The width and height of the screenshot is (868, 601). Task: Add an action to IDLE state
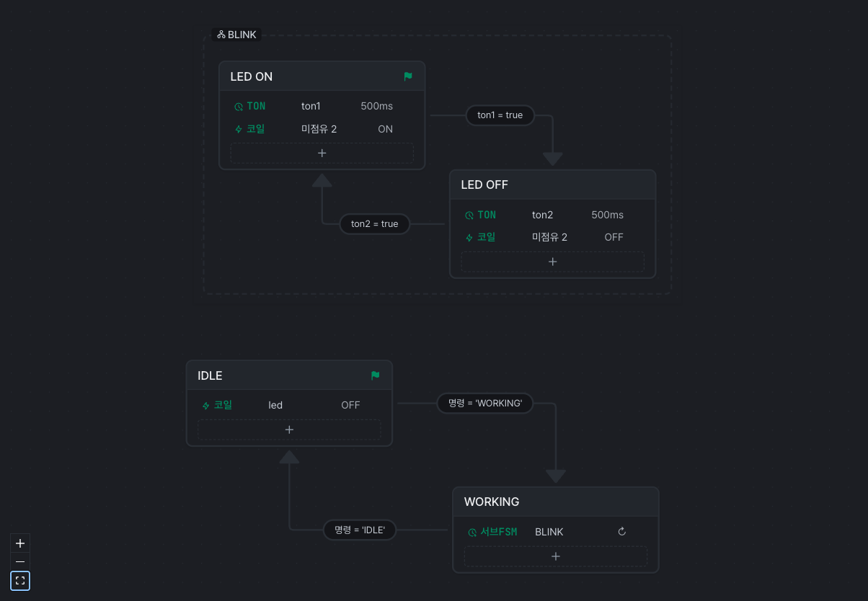tap(289, 429)
